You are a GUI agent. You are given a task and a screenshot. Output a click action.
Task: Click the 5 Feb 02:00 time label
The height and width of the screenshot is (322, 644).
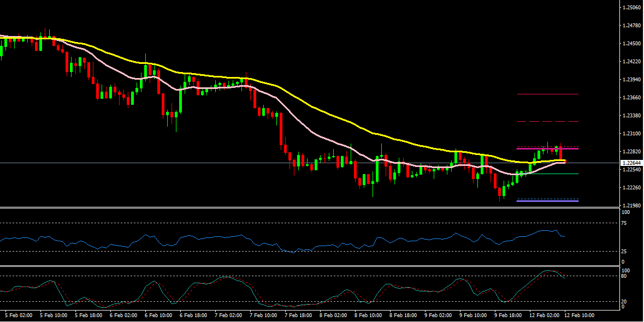point(18,315)
